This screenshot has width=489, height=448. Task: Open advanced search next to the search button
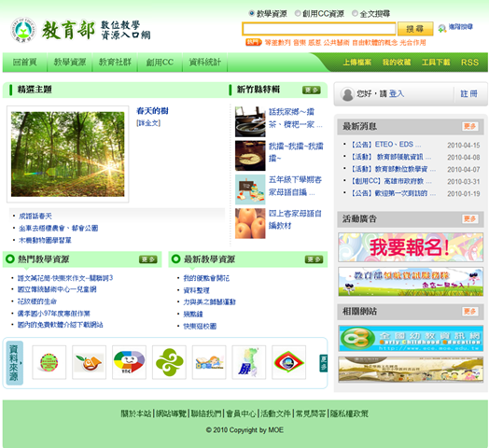(456, 27)
